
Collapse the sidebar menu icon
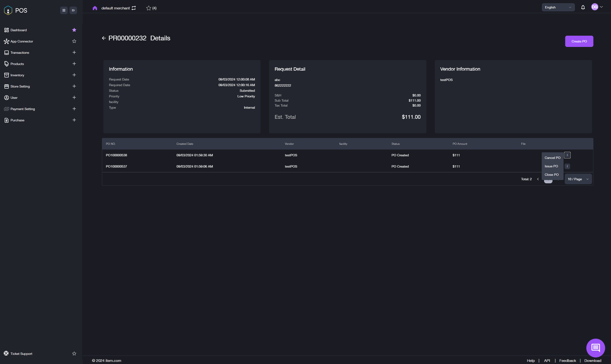(x=73, y=10)
